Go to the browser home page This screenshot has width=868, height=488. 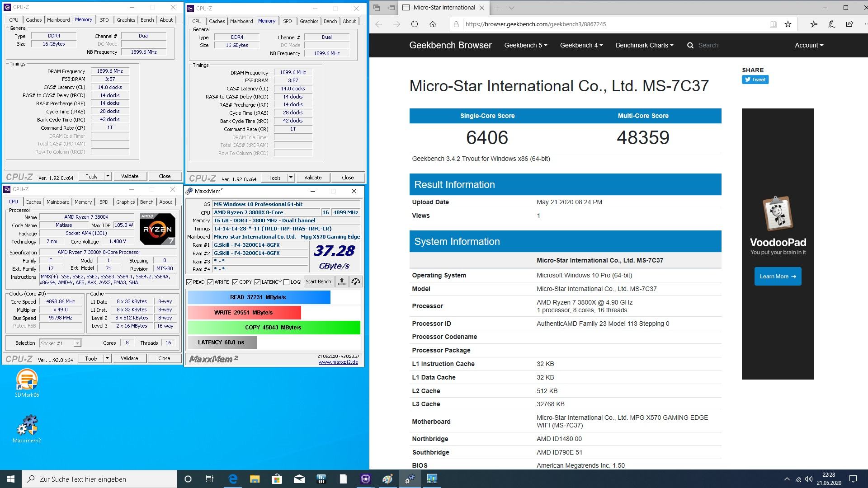pyautogui.click(x=433, y=24)
